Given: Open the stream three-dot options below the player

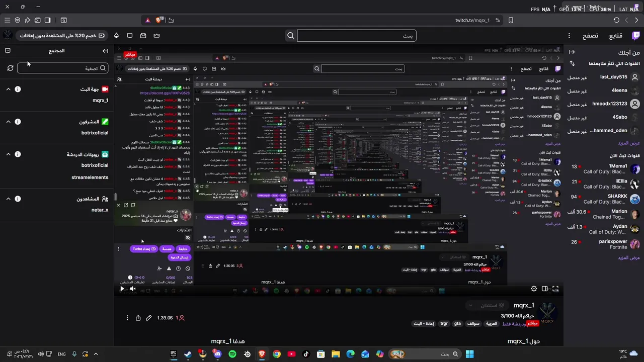Looking at the screenshot, I should (127, 318).
